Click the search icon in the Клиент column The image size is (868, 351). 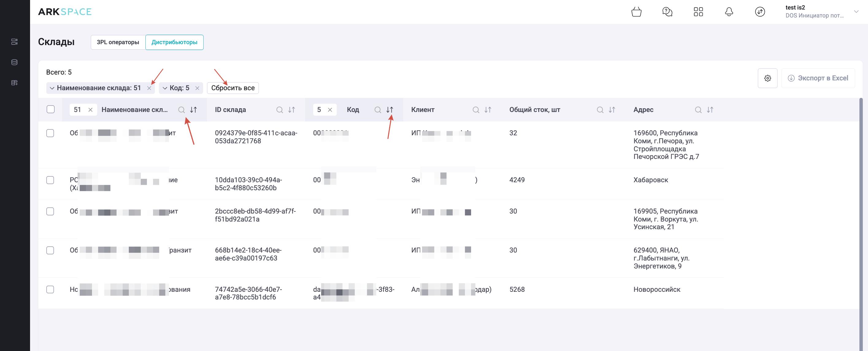click(x=475, y=110)
